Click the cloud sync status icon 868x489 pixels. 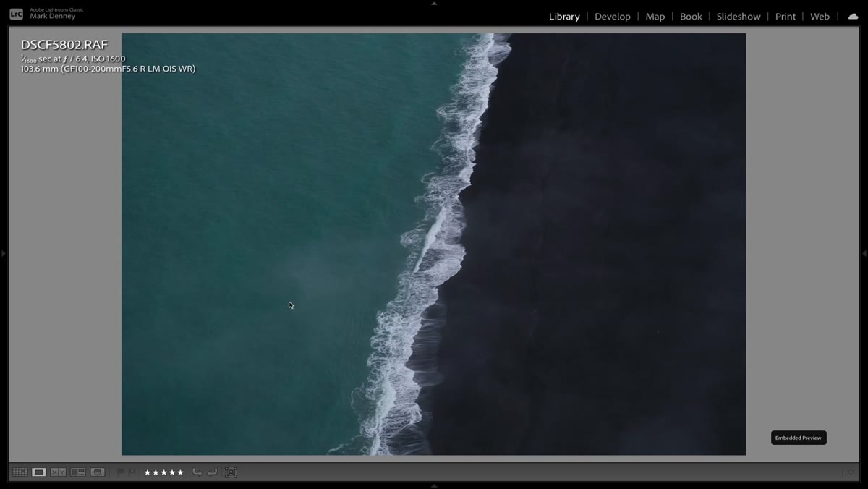click(853, 16)
